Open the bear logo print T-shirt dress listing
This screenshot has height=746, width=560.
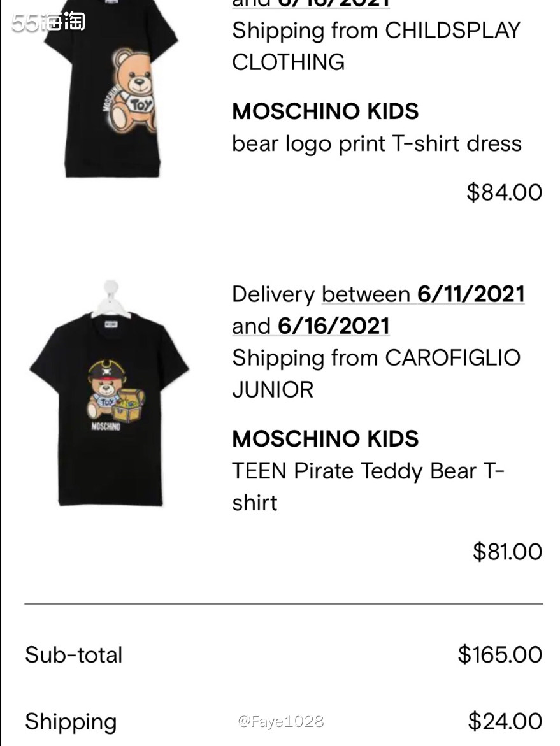[x=376, y=143]
